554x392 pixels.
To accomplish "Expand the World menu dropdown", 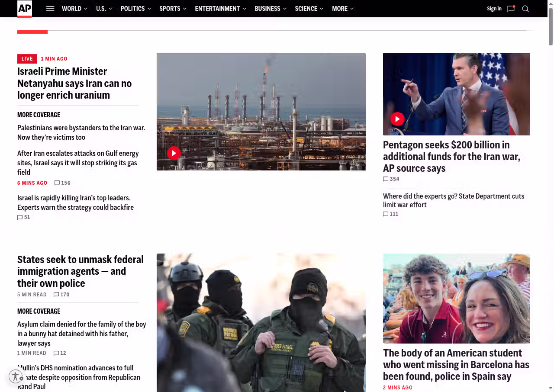I will 74,9.
